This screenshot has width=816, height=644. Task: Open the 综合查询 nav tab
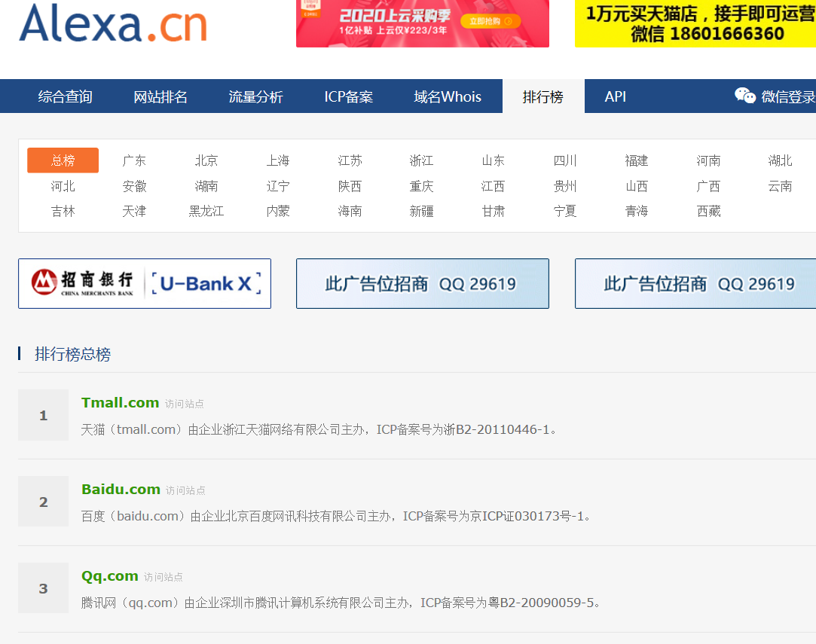[65, 96]
